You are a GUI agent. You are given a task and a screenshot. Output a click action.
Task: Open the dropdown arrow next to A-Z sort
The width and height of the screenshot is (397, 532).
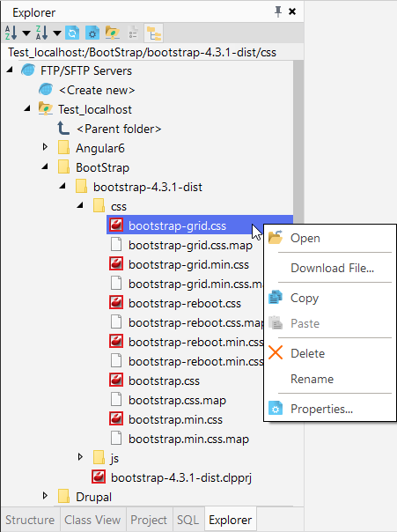tap(26, 33)
